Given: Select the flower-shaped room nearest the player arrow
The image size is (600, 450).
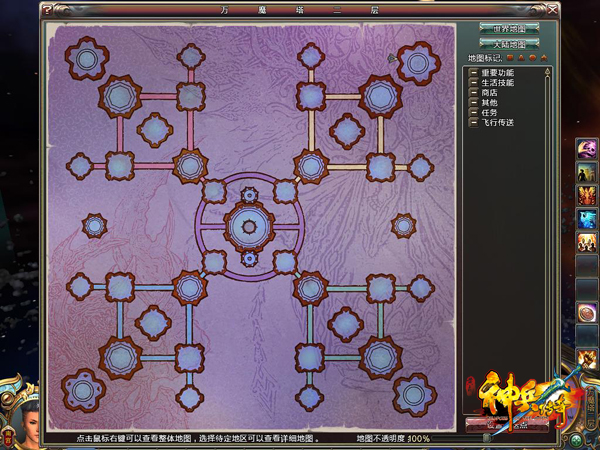Looking at the screenshot, I should click(x=419, y=63).
